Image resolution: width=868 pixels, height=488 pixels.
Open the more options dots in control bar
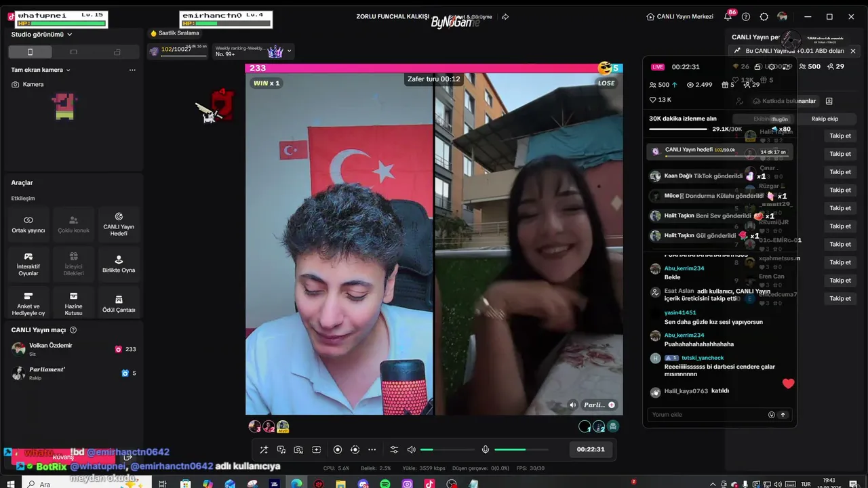tap(372, 449)
